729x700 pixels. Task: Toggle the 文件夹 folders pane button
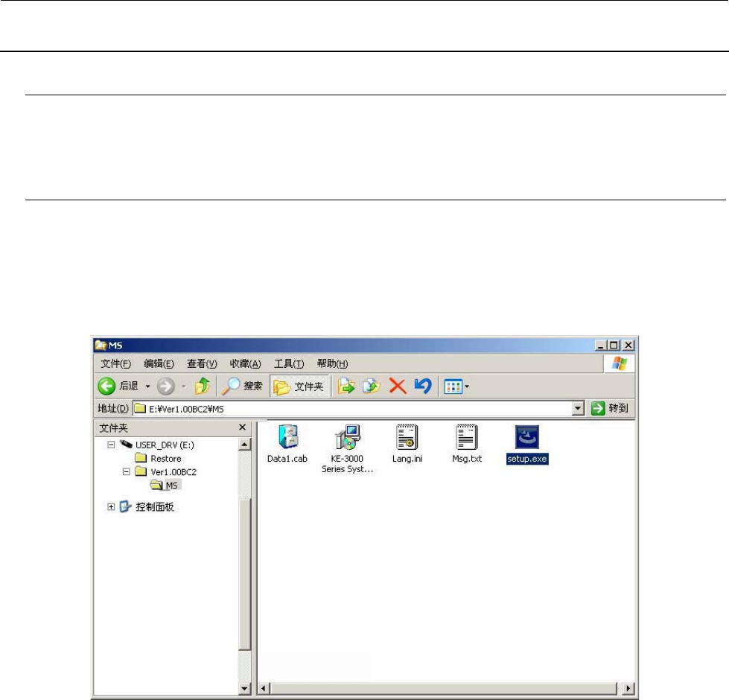point(299,386)
